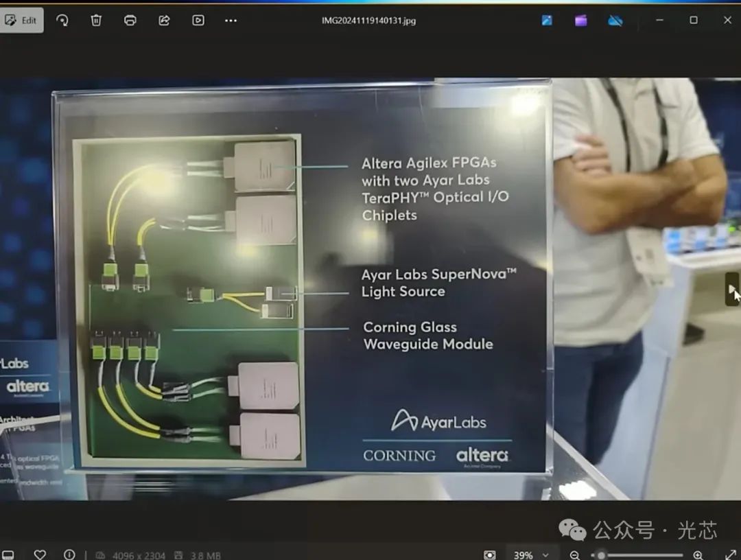Click the 4096 x 2304 dimensions text

[x=139, y=556]
